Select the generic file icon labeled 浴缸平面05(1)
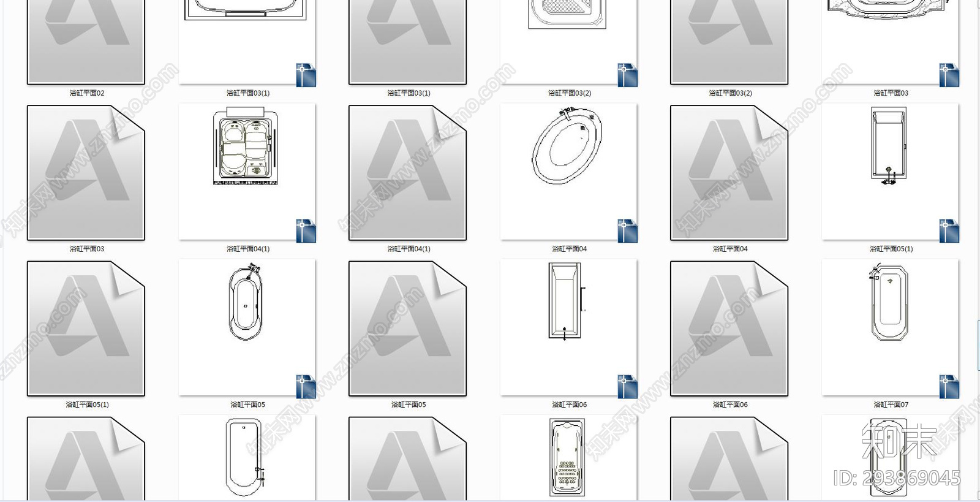 86,329
